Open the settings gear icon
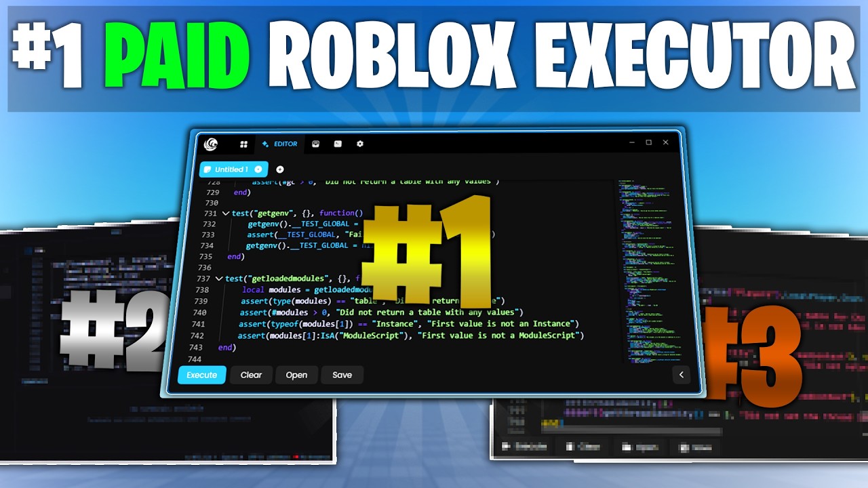 360,144
